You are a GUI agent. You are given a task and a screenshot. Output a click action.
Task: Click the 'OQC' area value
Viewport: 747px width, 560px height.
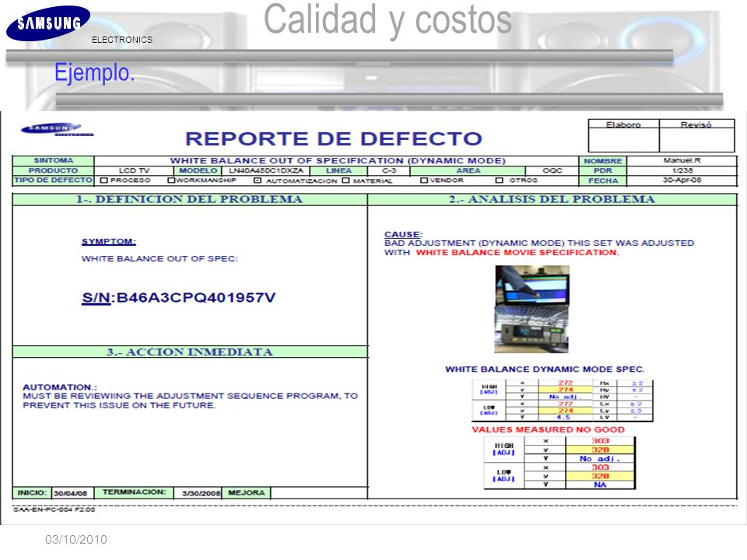[x=552, y=170]
